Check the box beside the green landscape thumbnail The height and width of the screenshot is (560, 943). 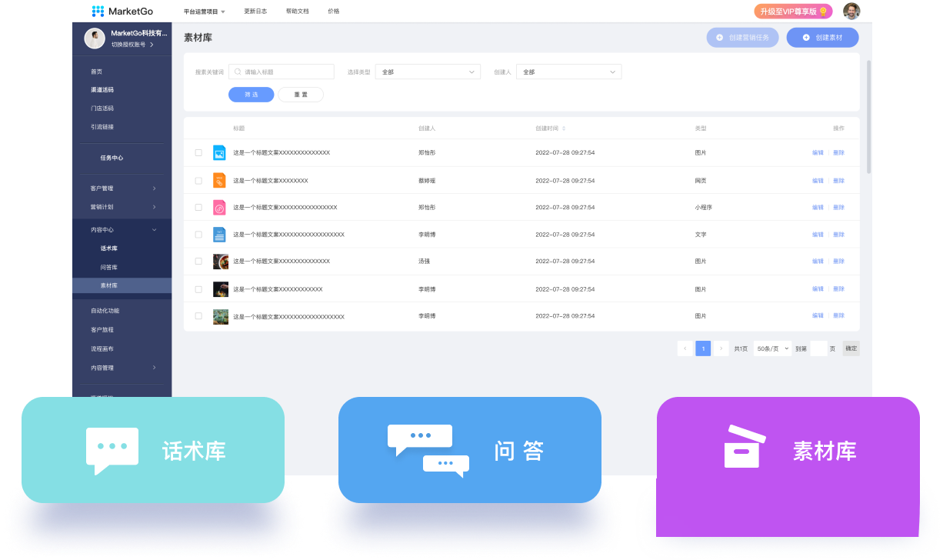point(198,316)
